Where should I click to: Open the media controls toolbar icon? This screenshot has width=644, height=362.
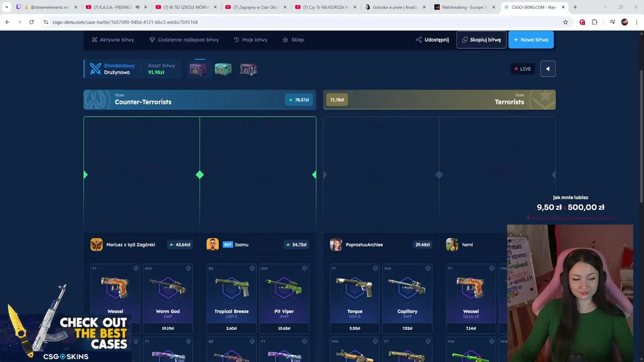pyautogui.click(x=612, y=22)
